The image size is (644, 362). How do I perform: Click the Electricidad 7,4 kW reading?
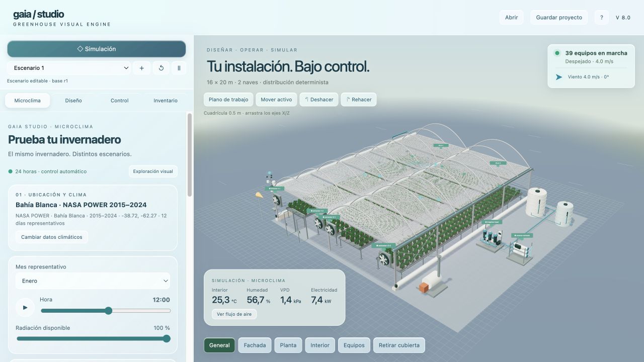(x=324, y=297)
